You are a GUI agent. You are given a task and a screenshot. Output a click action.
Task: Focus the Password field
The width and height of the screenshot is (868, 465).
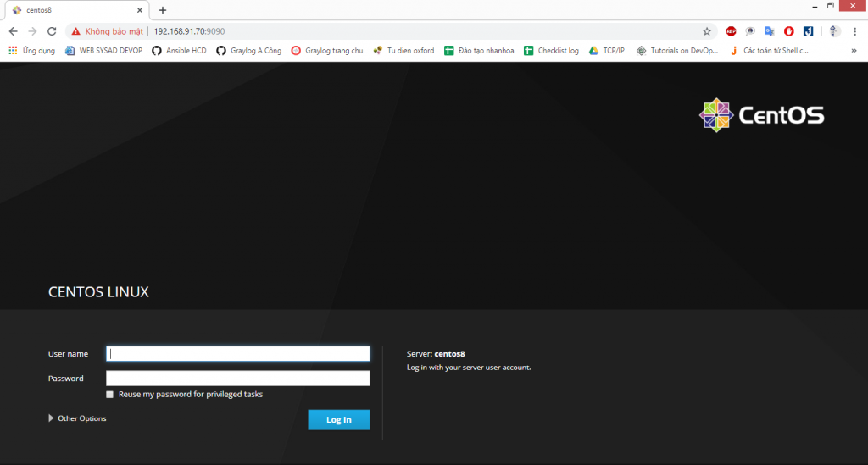(x=238, y=379)
